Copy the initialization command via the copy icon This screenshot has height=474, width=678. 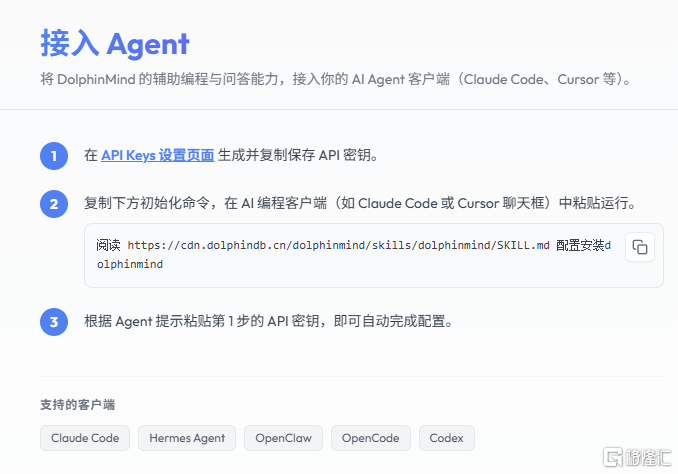point(640,247)
